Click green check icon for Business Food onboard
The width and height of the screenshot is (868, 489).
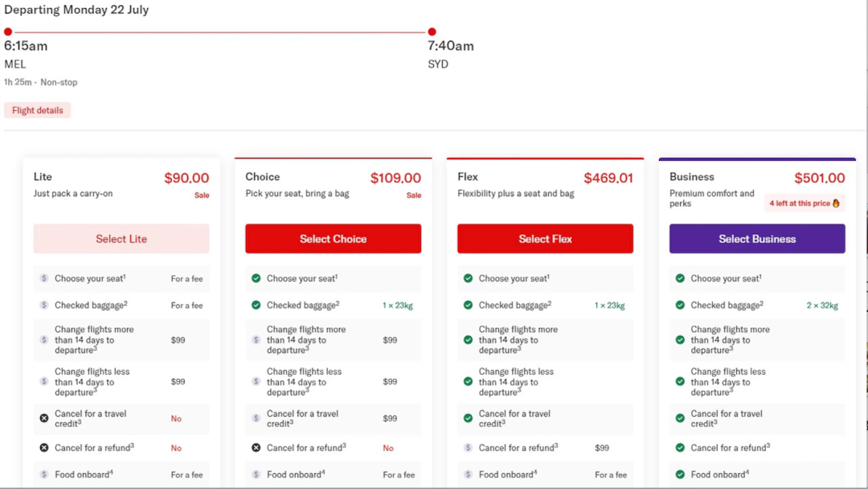click(681, 475)
